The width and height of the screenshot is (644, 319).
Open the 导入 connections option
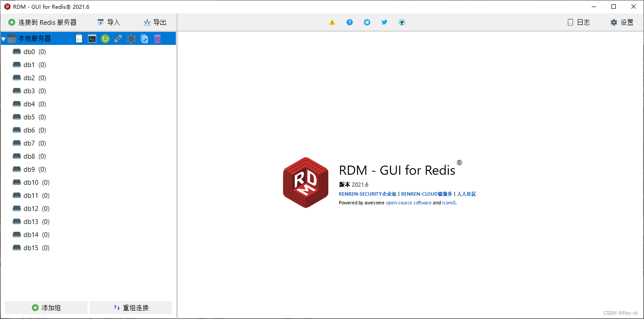(108, 22)
